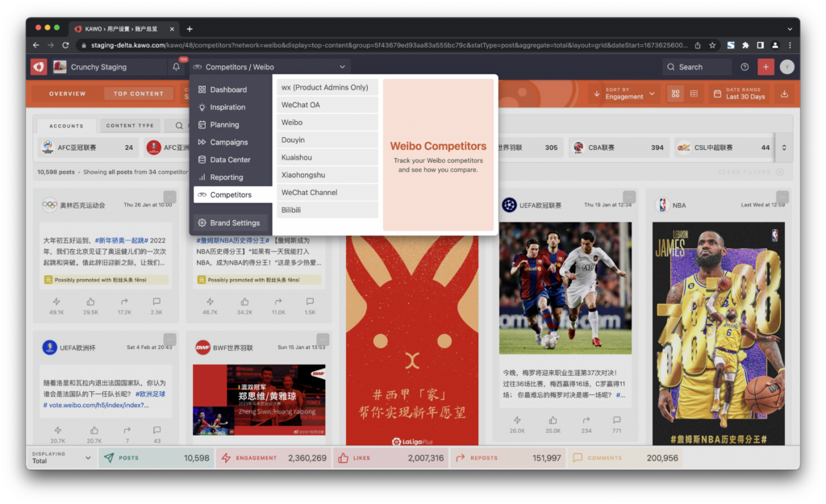Choose WeChat Channel network
This screenshot has height=504, width=826.
[327, 192]
